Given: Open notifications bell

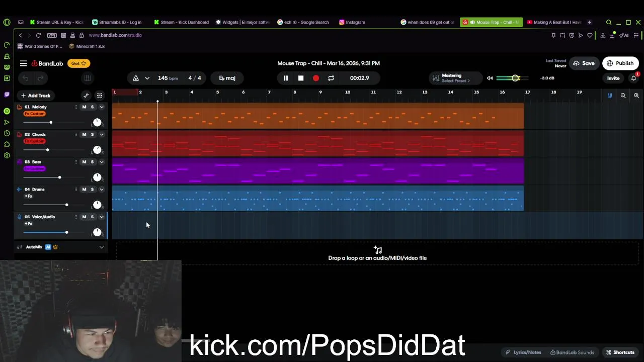Looking at the screenshot, I should 634,78.
